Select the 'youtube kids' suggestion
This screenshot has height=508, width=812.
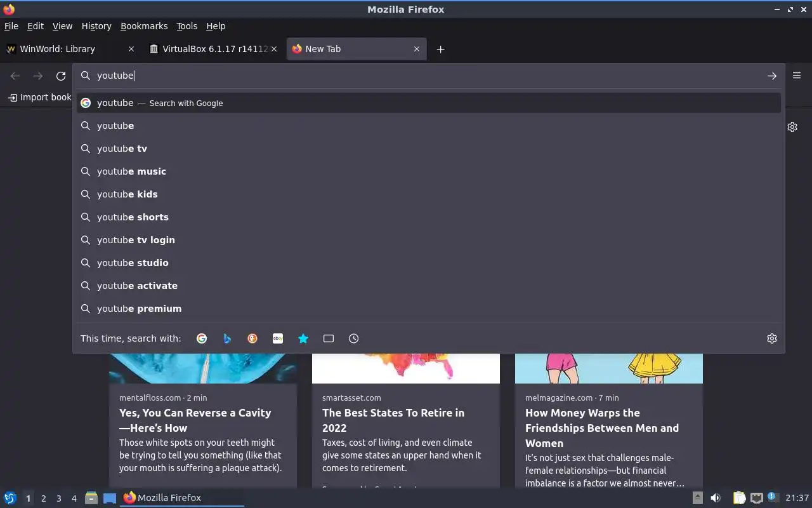[x=429, y=194]
